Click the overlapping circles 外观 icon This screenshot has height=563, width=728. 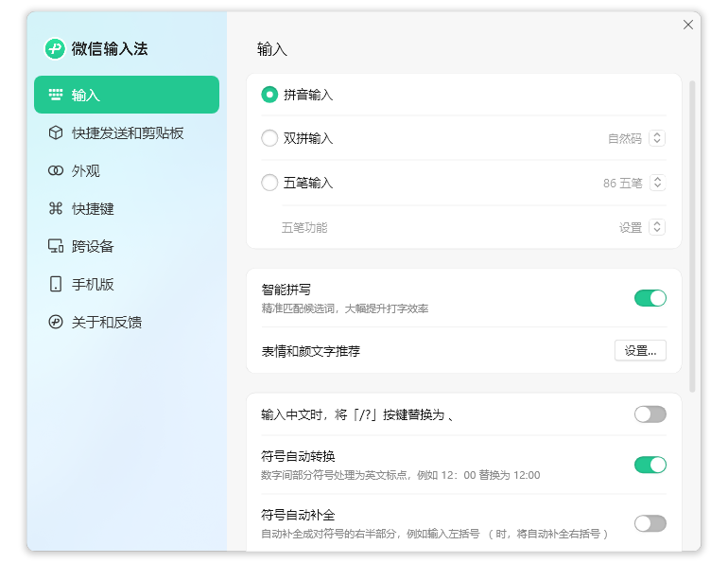56,171
